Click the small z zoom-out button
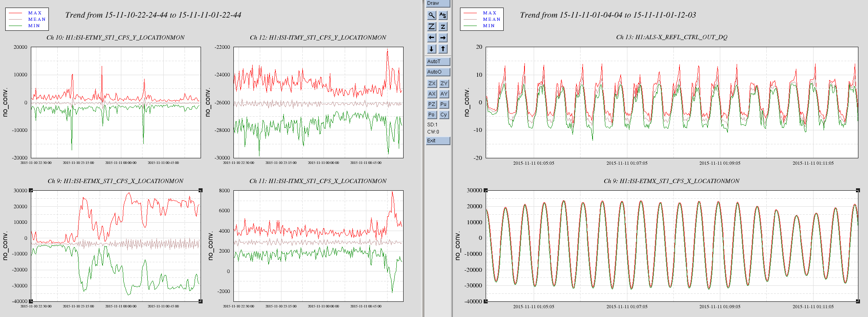This screenshot has width=868, height=317. pyautogui.click(x=443, y=26)
